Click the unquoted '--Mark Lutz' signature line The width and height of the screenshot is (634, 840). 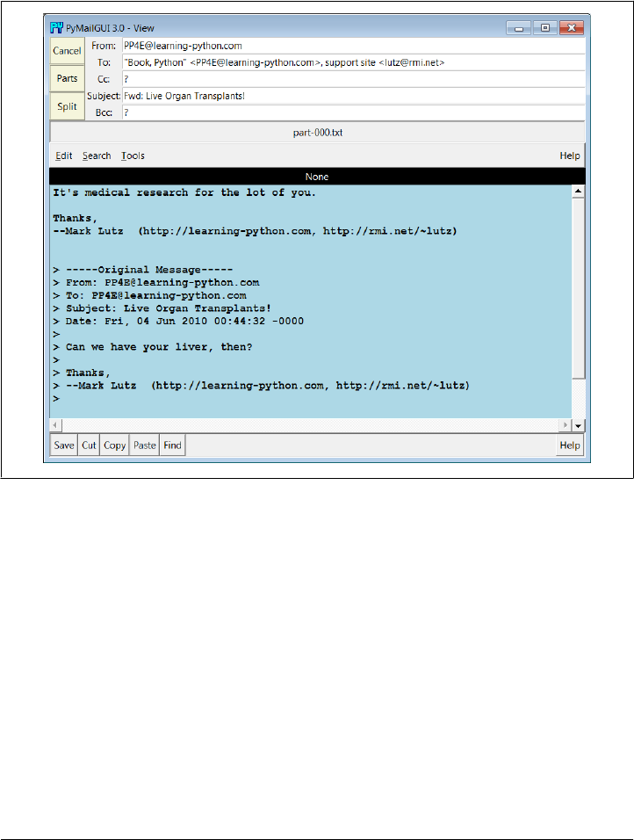click(255, 231)
